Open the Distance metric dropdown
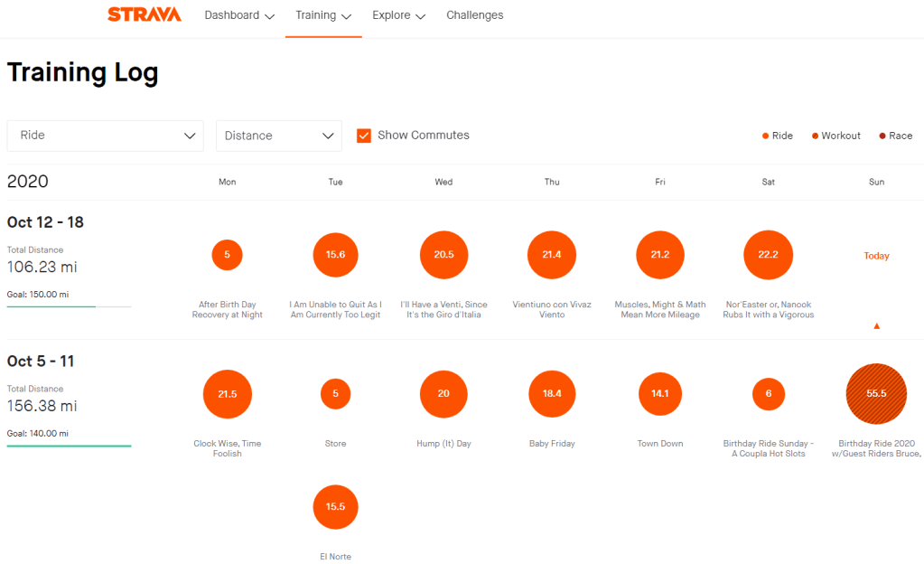924x564 pixels. (278, 136)
